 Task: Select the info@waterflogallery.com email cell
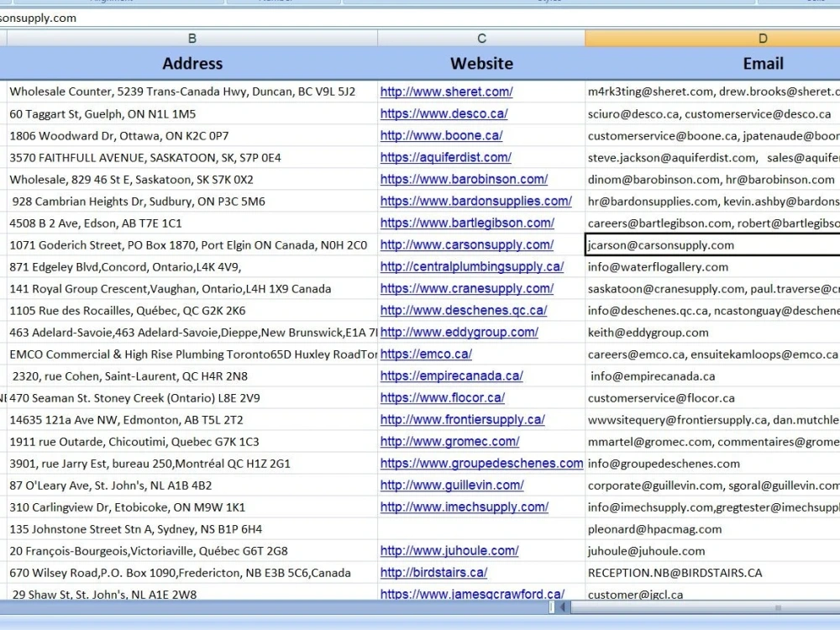coord(712,267)
